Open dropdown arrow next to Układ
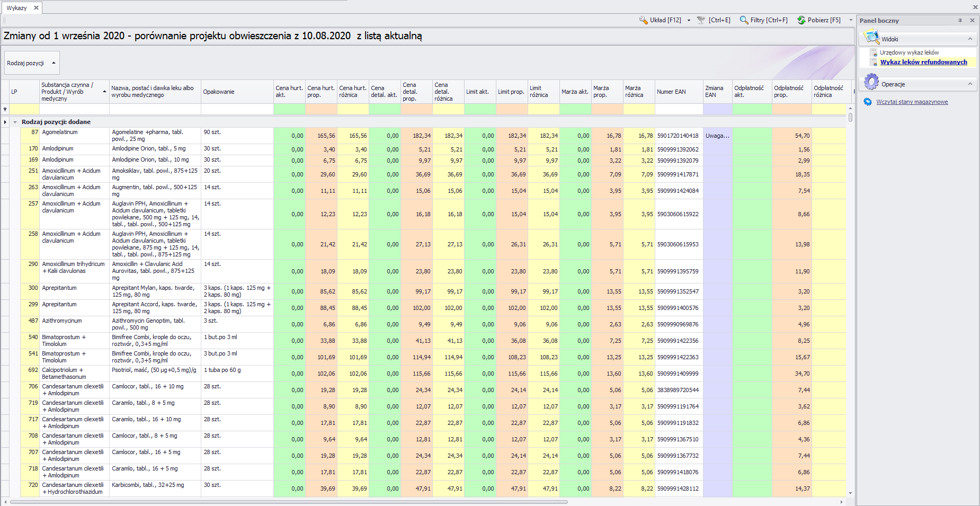The width and height of the screenshot is (980, 506). point(689,21)
